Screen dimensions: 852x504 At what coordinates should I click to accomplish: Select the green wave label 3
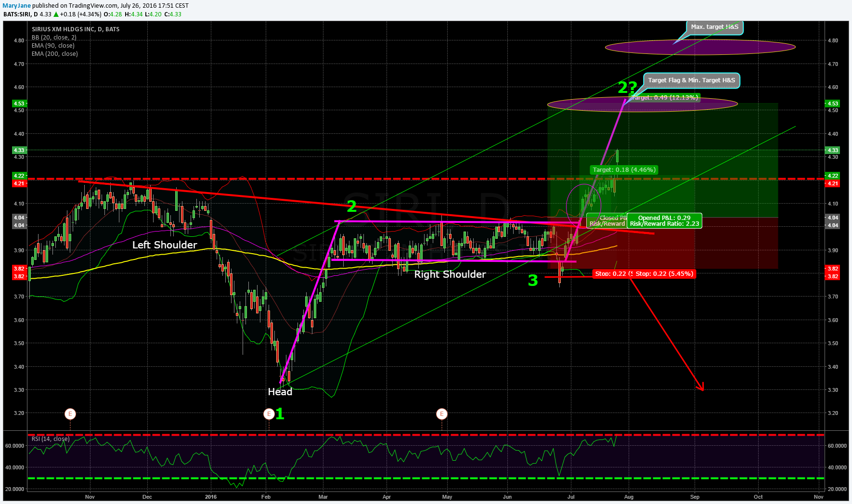coord(533,281)
